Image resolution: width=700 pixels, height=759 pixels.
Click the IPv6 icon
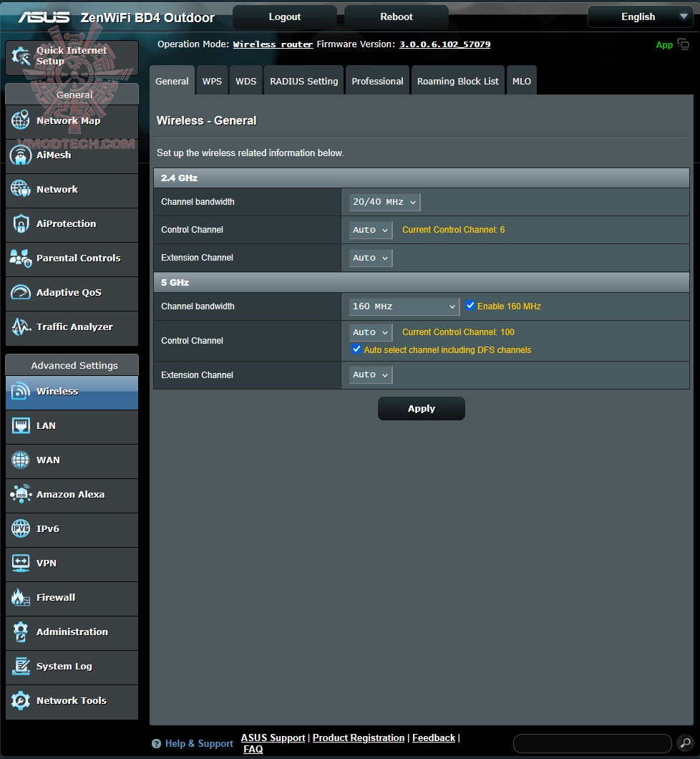pyautogui.click(x=20, y=528)
